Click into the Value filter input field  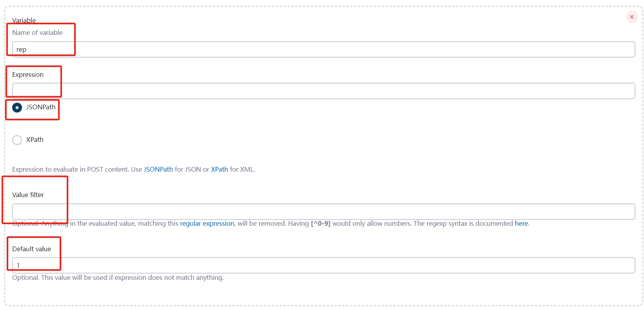323,212
